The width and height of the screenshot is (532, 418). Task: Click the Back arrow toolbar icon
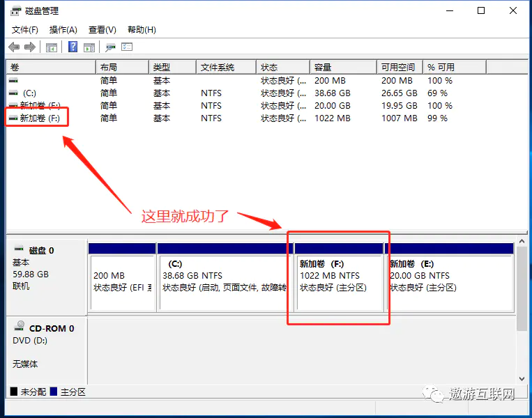(14, 47)
